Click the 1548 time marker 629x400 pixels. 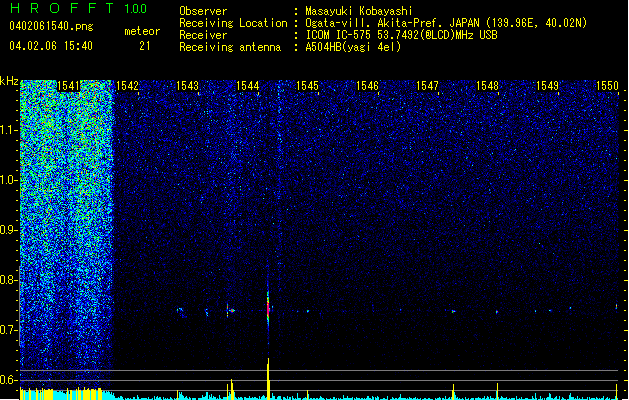[487, 86]
